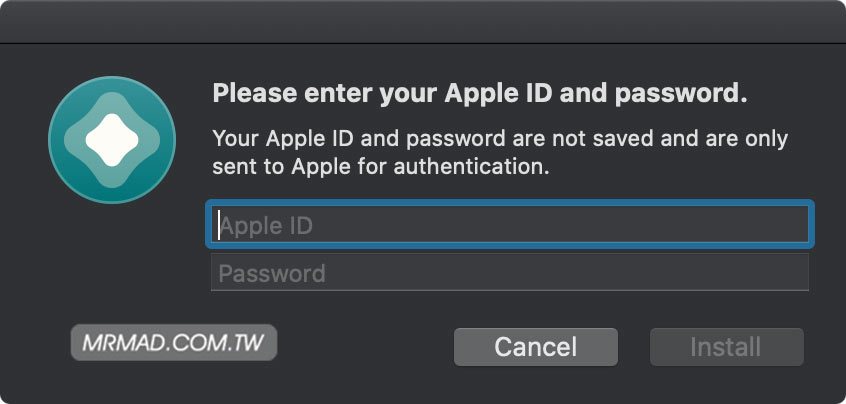Click the right end of the Password field

tap(793, 272)
